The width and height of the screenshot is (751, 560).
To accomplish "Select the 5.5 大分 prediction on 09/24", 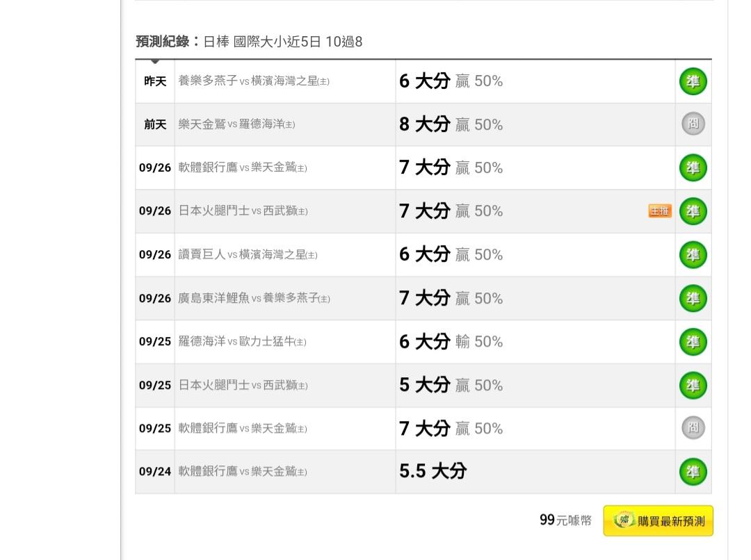I will [x=433, y=471].
